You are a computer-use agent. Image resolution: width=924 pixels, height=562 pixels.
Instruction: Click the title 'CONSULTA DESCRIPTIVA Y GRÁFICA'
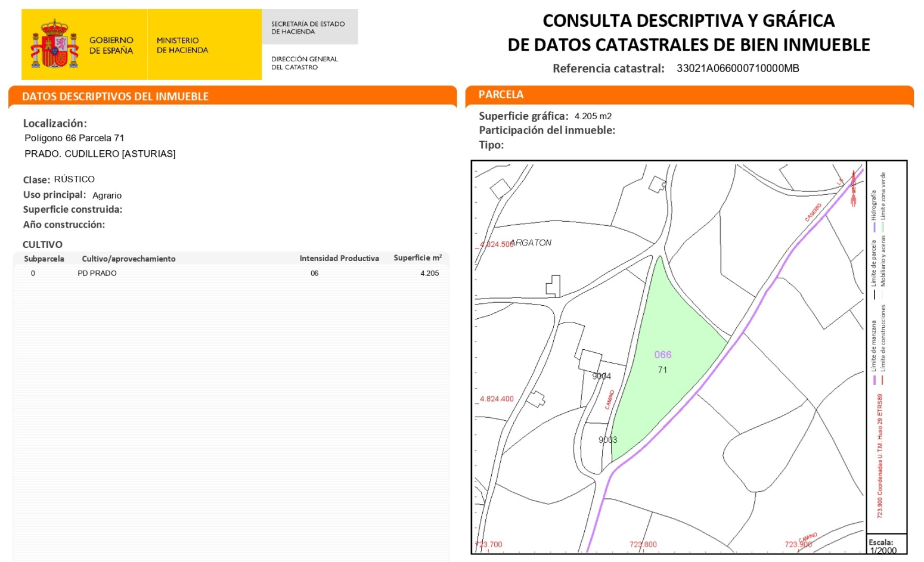click(x=689, y=21)
